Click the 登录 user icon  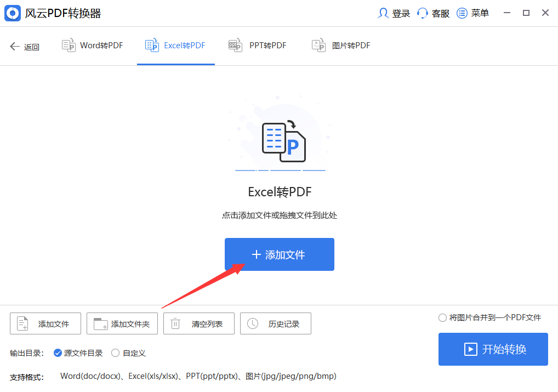(x=383, y=13)
